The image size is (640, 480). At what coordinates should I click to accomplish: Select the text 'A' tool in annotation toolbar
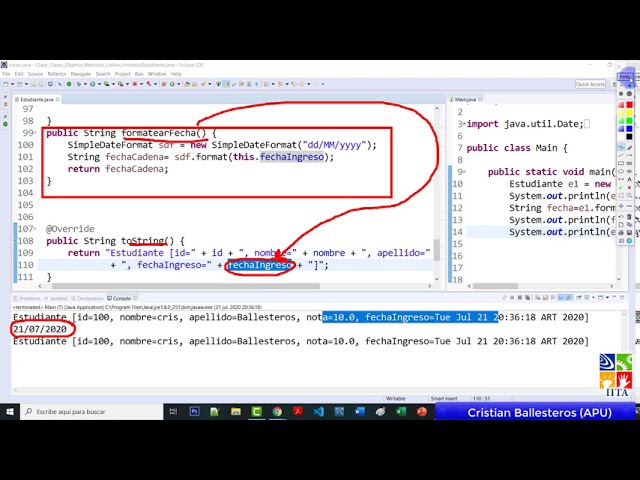[x=629, y=179]
